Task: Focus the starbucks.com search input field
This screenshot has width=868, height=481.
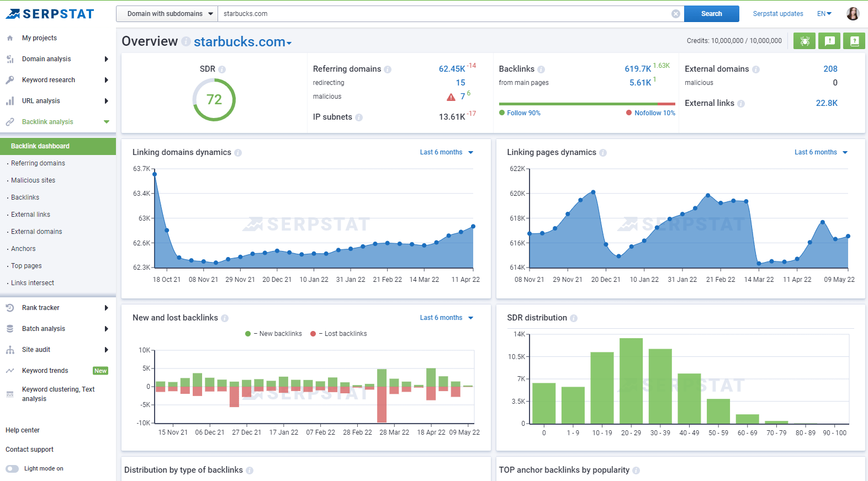Action: (442, 14)
